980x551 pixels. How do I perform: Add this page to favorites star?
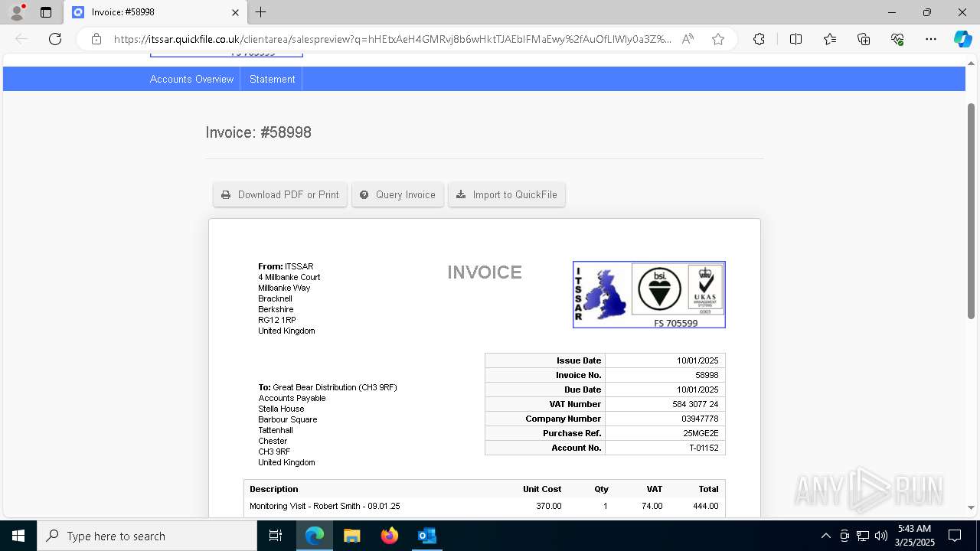click(718, 39)
